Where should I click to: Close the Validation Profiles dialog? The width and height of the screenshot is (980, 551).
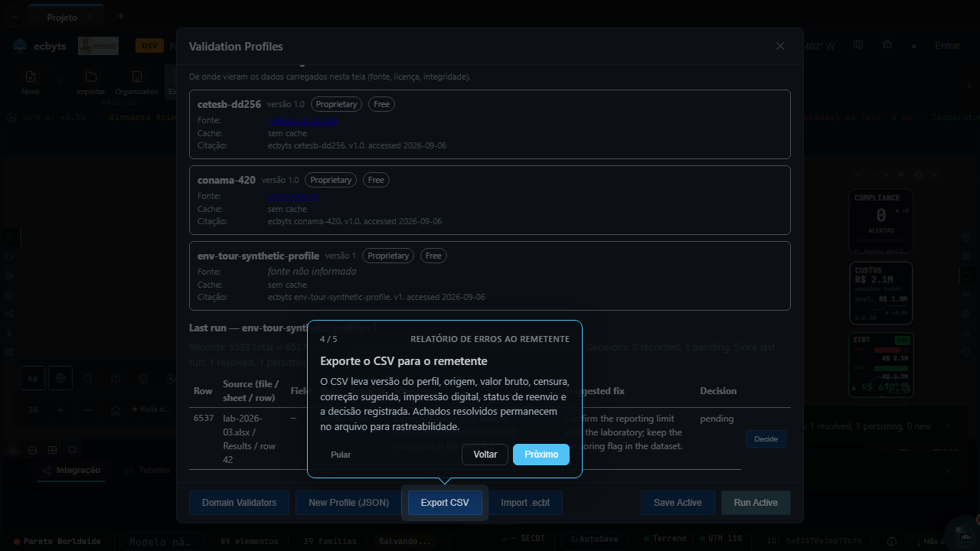780,46
